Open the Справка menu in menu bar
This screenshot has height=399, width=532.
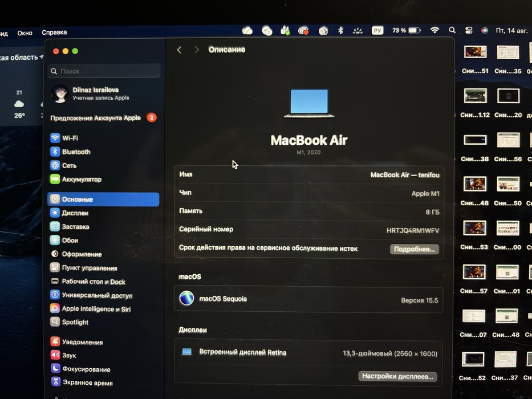pos(54,32)
